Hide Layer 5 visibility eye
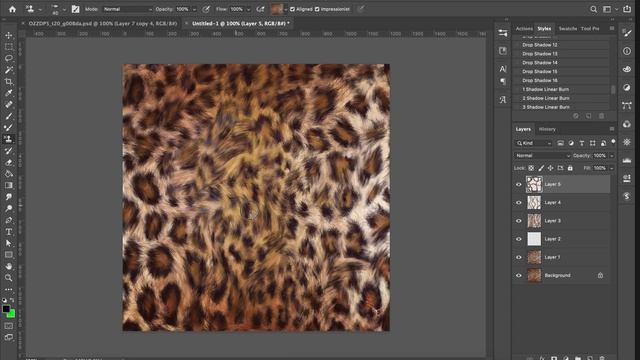Viewport: 640px width, 360px height. [x=519, y=184]
